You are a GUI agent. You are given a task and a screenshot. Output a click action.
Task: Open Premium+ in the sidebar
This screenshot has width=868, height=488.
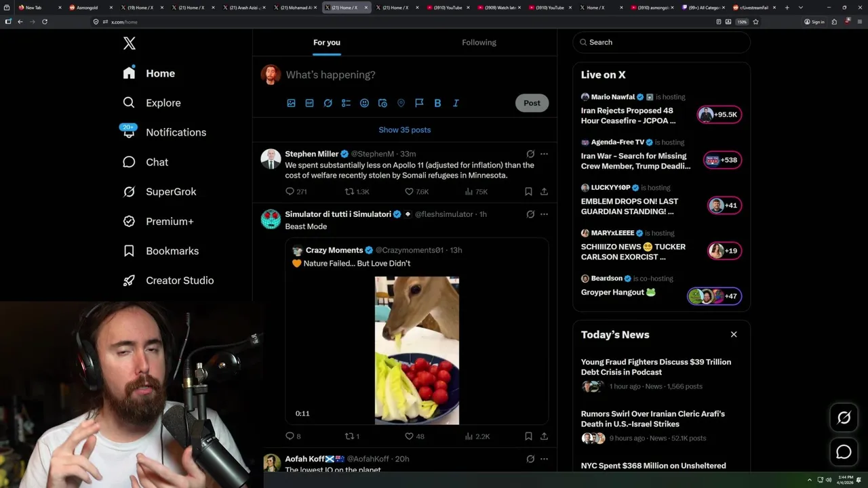coord(159,221)
